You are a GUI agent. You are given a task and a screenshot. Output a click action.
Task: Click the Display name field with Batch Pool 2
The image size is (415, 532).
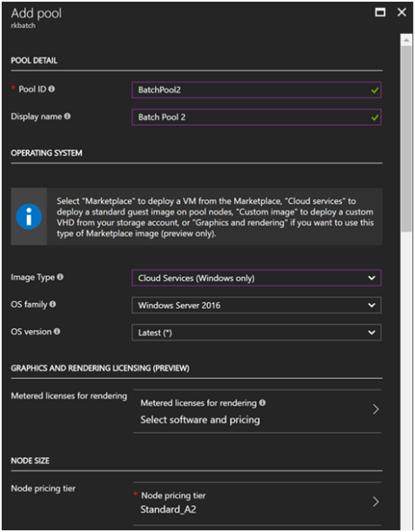pos(257,117)
